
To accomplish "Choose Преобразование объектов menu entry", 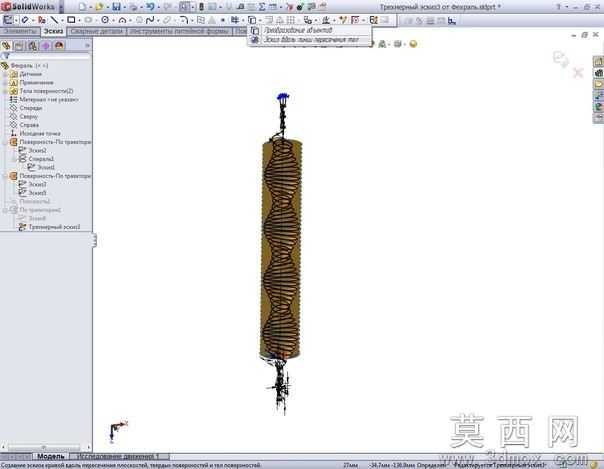I will click(309, 30).
